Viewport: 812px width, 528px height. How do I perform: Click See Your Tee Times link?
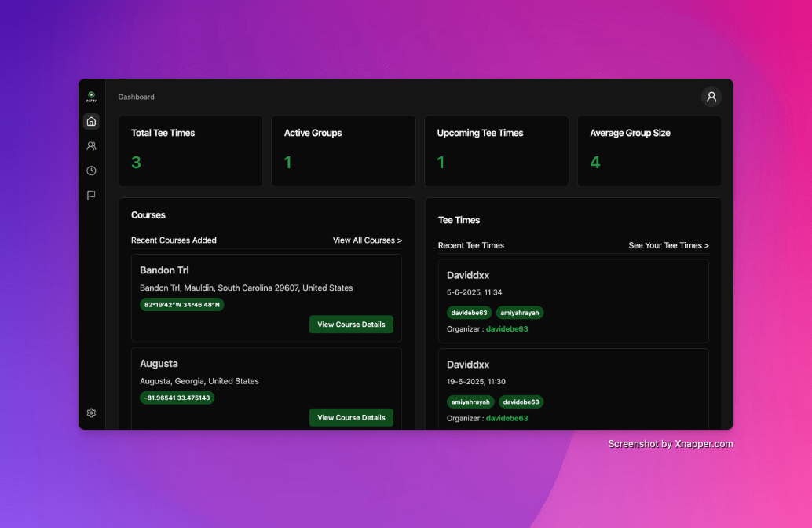tap(668, 246)
